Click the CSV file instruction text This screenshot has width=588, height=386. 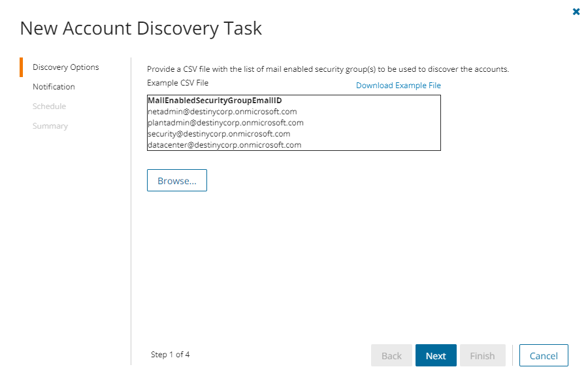327,69
